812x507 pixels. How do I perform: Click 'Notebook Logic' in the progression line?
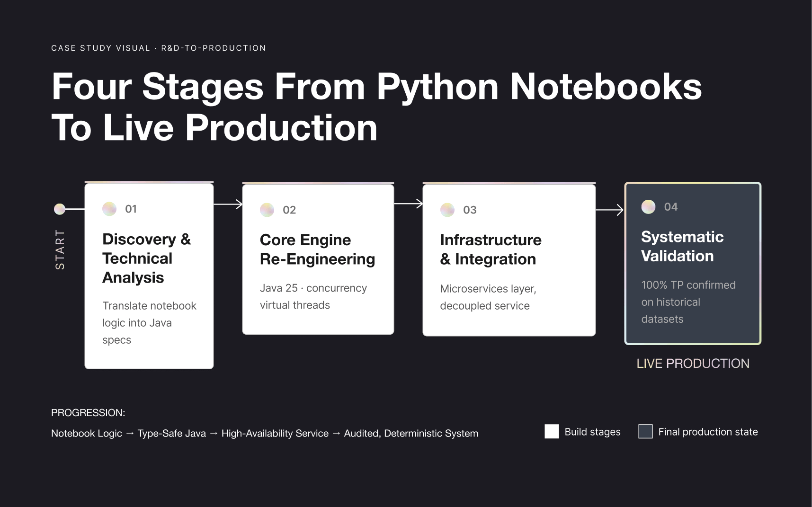87,433
